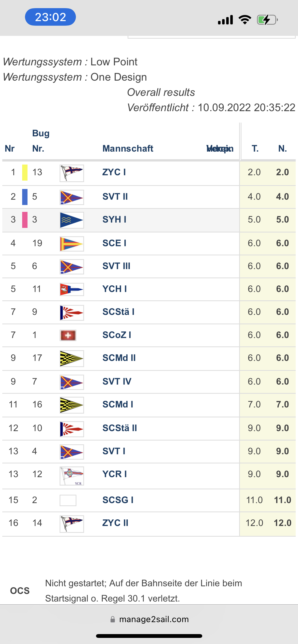
Task: Tap the ZYC I club pennant icon
Action: [72, 173]
